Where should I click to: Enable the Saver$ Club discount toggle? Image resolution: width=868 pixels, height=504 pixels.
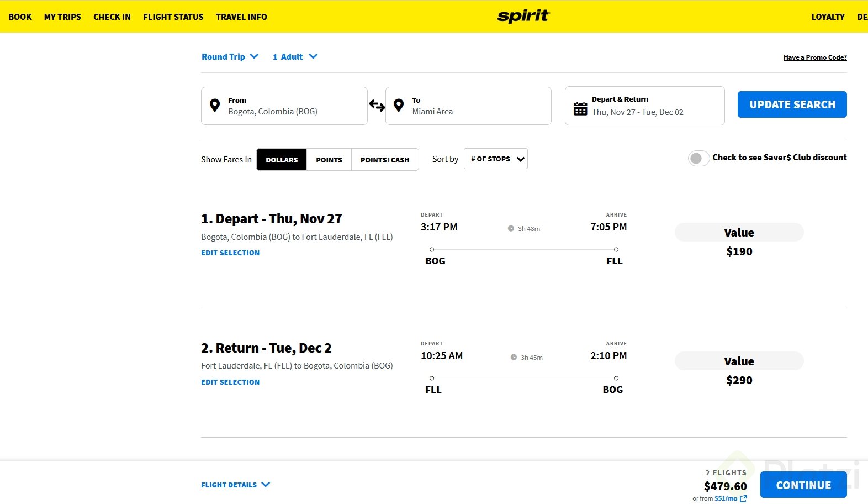point(698,159)
